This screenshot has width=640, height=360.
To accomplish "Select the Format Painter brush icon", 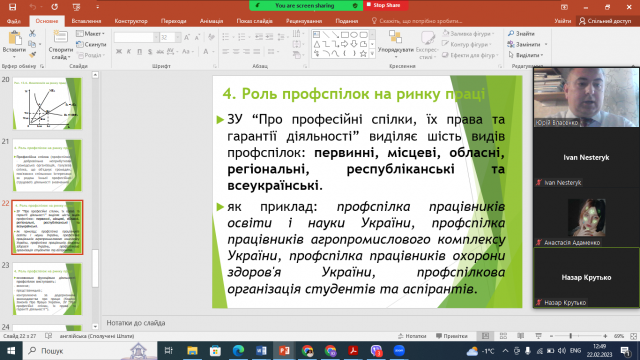I will (x=32, y=54).
